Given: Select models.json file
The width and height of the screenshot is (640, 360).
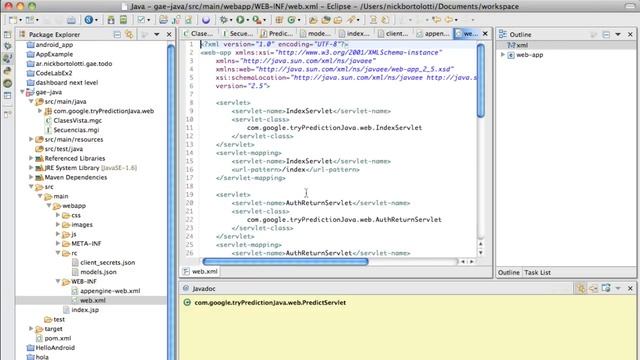Looking at the screenshot, I should [x=98, y=272].
